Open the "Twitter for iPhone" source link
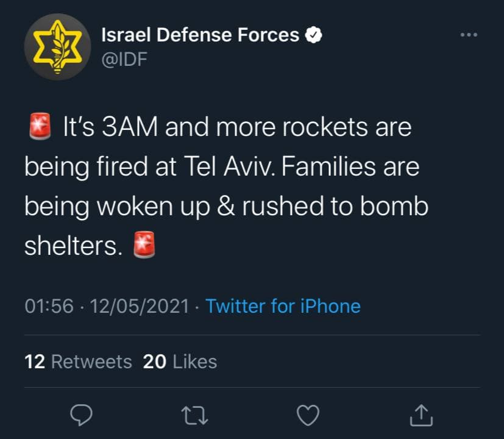The height and width of the screenshot is (439, 504). (x=283, y=305)
